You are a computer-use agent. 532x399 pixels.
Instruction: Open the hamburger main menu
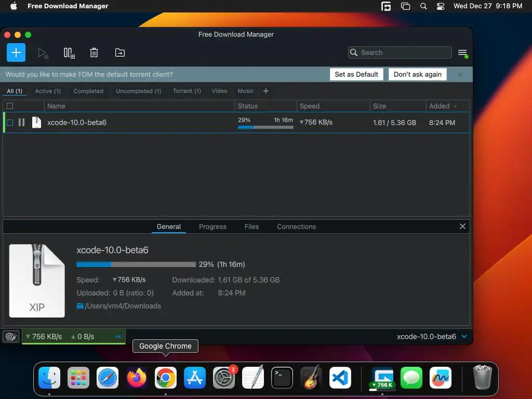[x=462, y=53]
